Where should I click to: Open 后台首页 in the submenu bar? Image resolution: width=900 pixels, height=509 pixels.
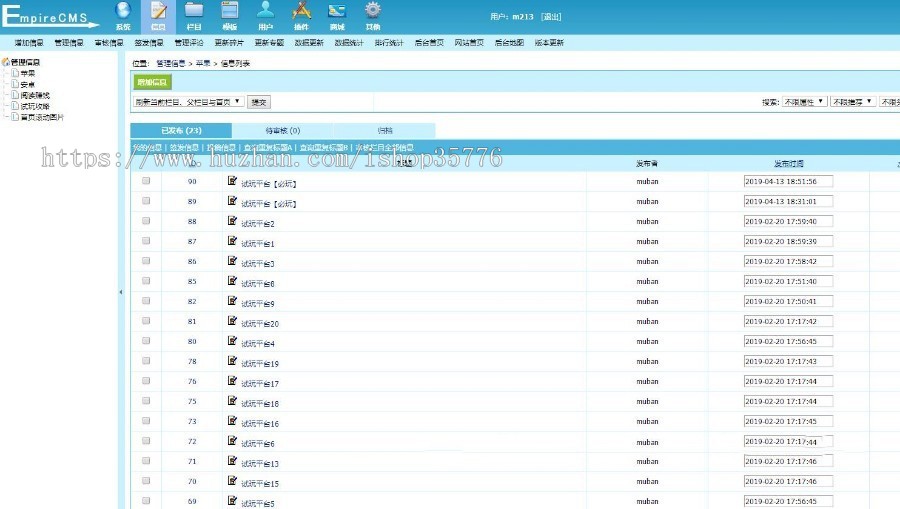pyautogui.click(x=429, y=42)
